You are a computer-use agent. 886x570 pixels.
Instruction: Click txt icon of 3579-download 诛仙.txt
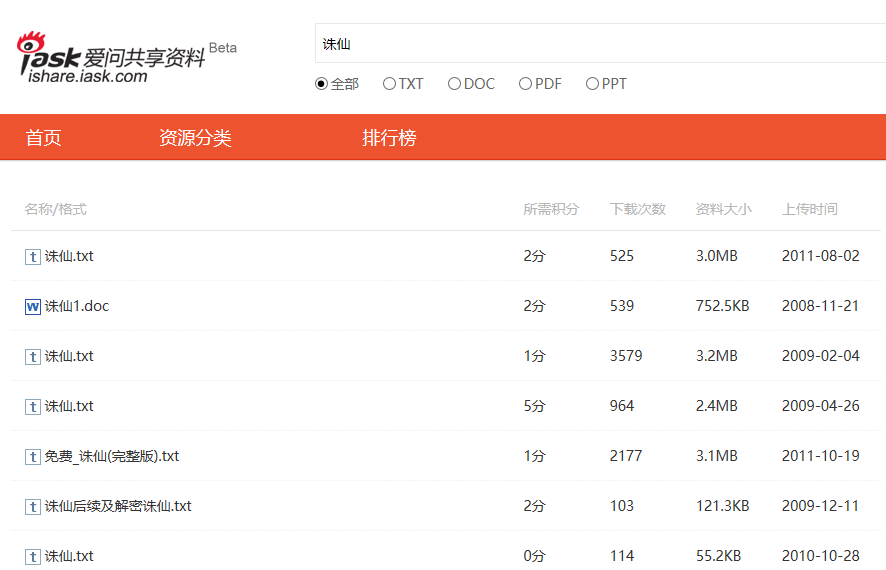[x=33, y=357]
